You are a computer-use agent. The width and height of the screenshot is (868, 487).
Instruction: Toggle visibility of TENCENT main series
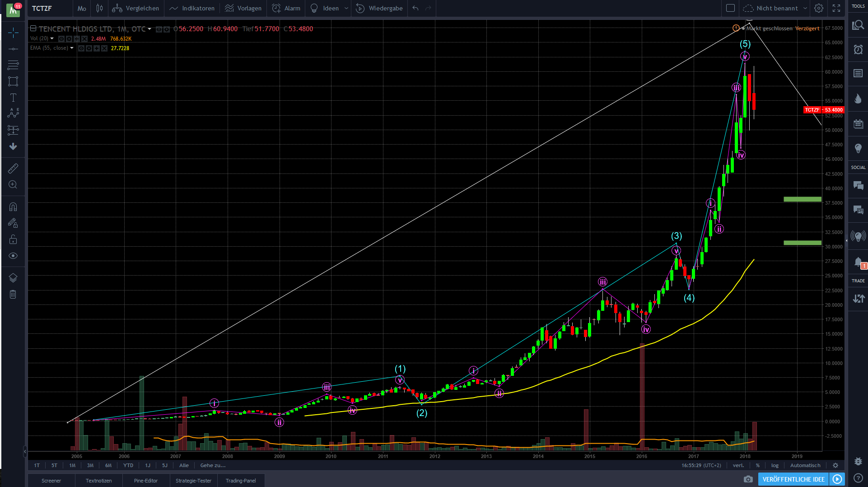pyautogui.click(x=159, y=29)
